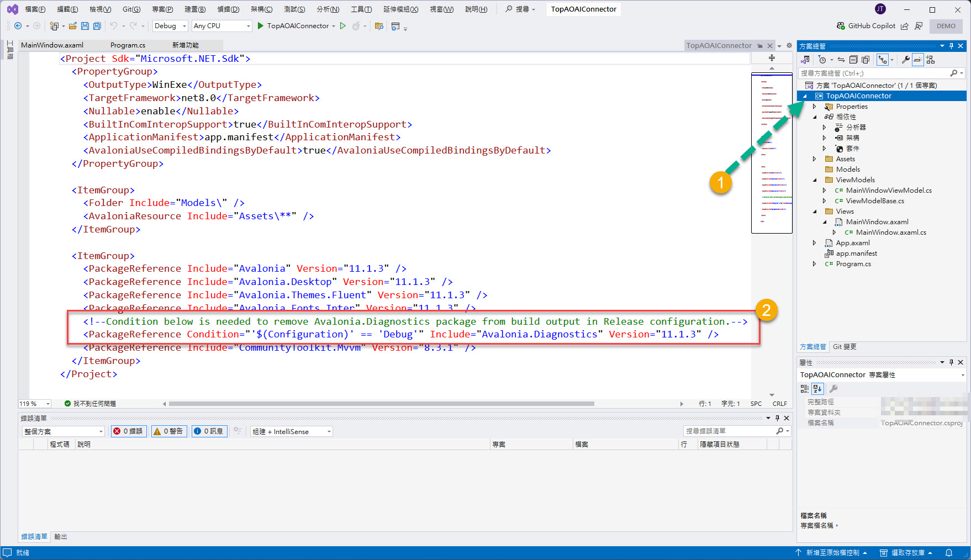The height and width of the screenshot is (560, 971).
Task: Click the hot reload flame icon
Action: point(356,26)
